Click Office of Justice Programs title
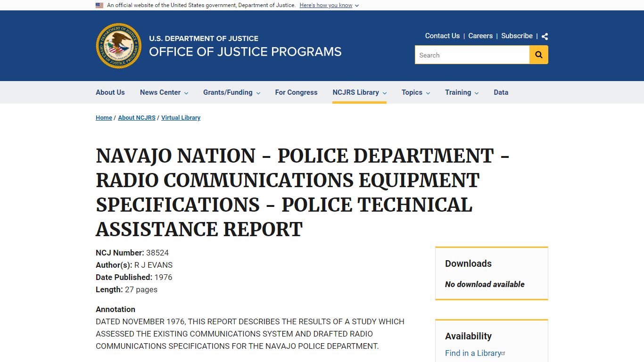The width and height of the screenshot is (644, 362). (245, 52)
